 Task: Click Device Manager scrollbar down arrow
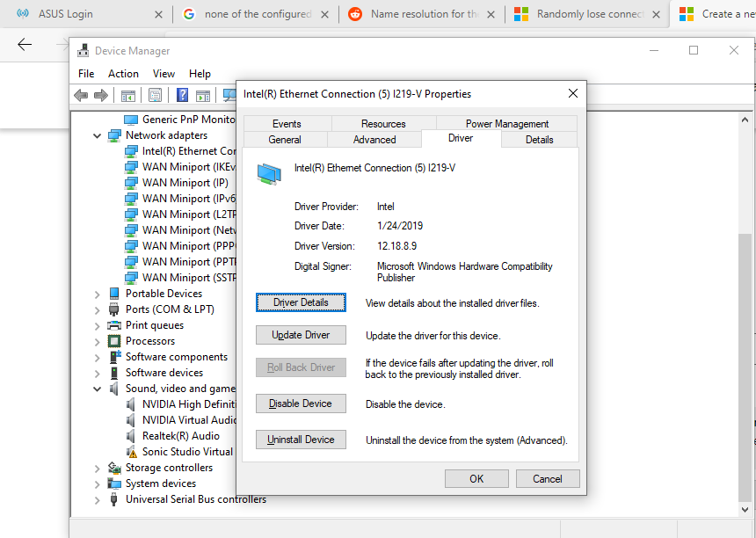click(745, 509)
